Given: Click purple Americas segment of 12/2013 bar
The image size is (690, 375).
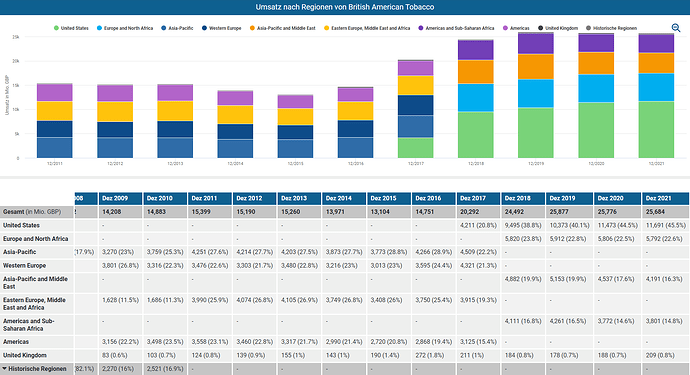Looking at the screenshot, I should (x=175, y=93).
